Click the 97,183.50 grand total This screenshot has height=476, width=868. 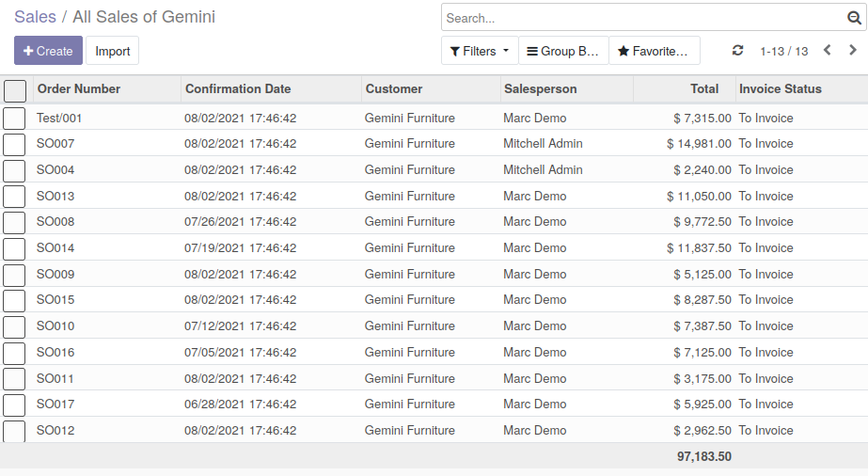[704, 456]
